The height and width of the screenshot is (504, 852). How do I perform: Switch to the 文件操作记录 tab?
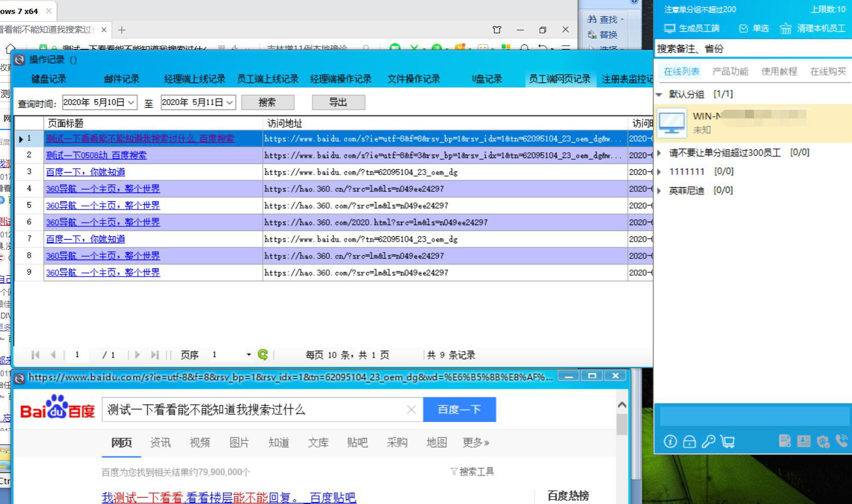click(x=414, y=79)
